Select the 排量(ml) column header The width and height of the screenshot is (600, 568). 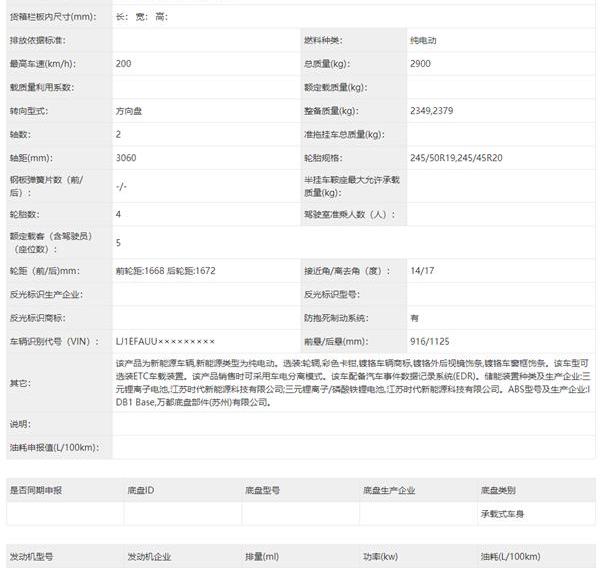[x=262, y=557]
